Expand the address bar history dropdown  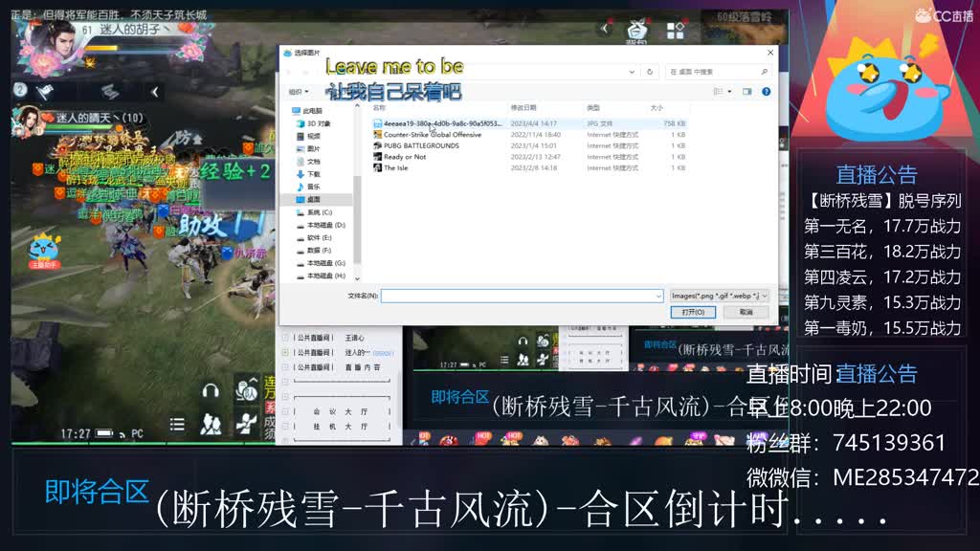pos(632,72)
